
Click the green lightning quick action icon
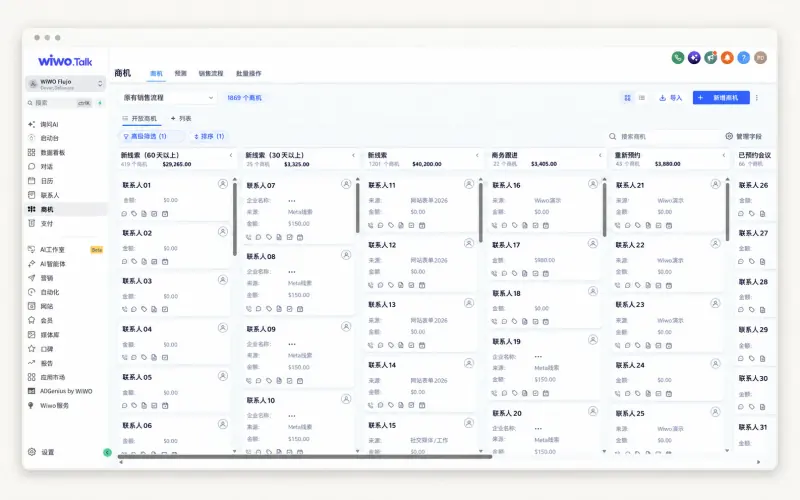pyautogui.click(x=100, y=103)
